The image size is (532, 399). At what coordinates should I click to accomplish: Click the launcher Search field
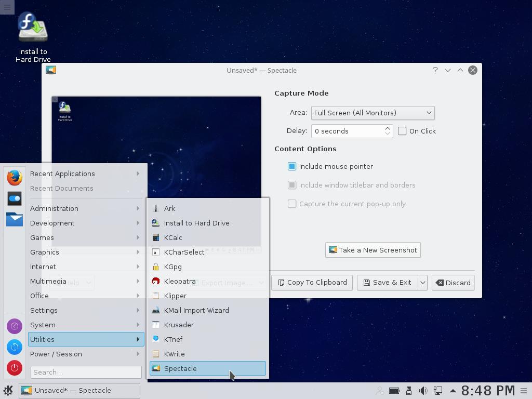[86, 372]
